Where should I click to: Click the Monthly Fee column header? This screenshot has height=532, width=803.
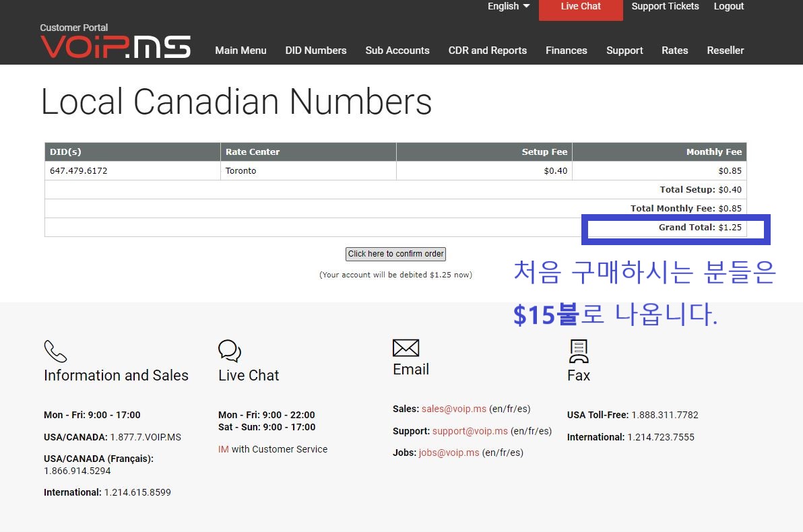click(660, 152)
